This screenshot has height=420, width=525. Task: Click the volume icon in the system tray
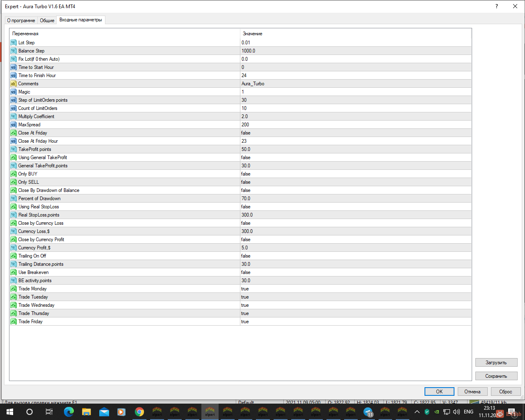[457, 412]
